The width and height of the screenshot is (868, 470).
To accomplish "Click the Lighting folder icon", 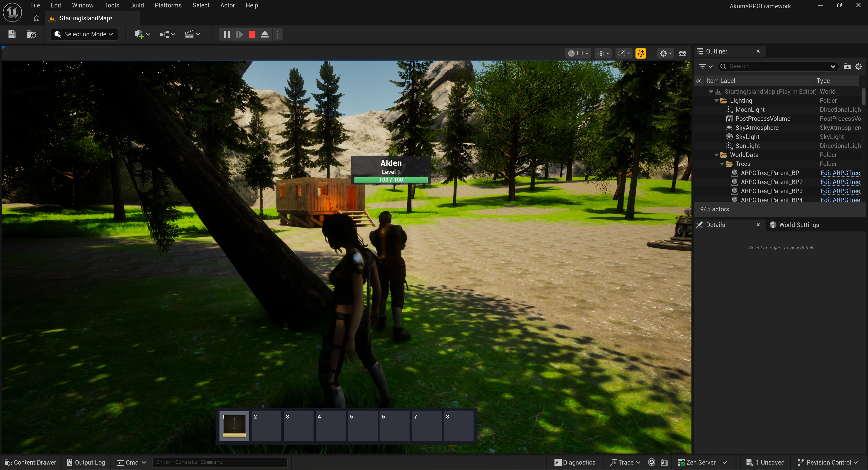I will 723,101.
